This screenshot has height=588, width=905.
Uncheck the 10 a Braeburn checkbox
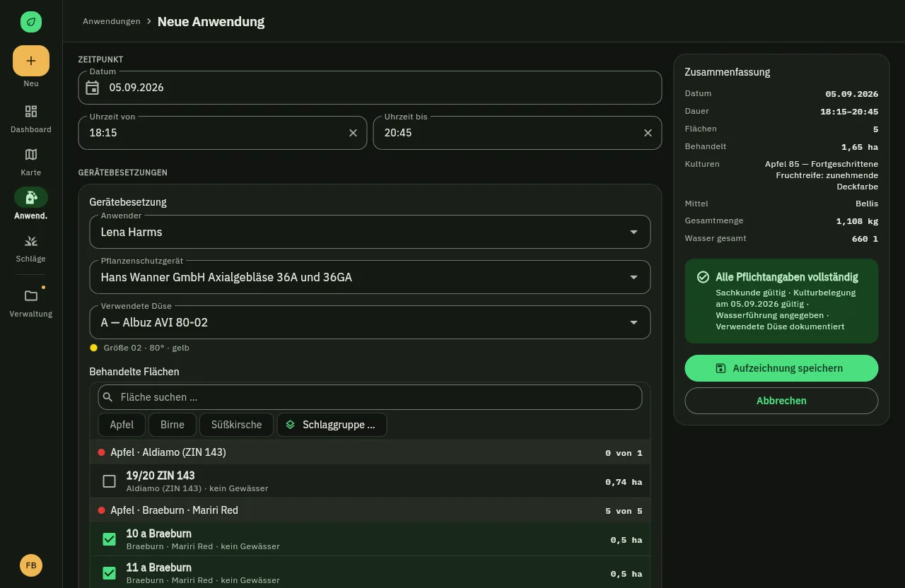tap(109, 539)
